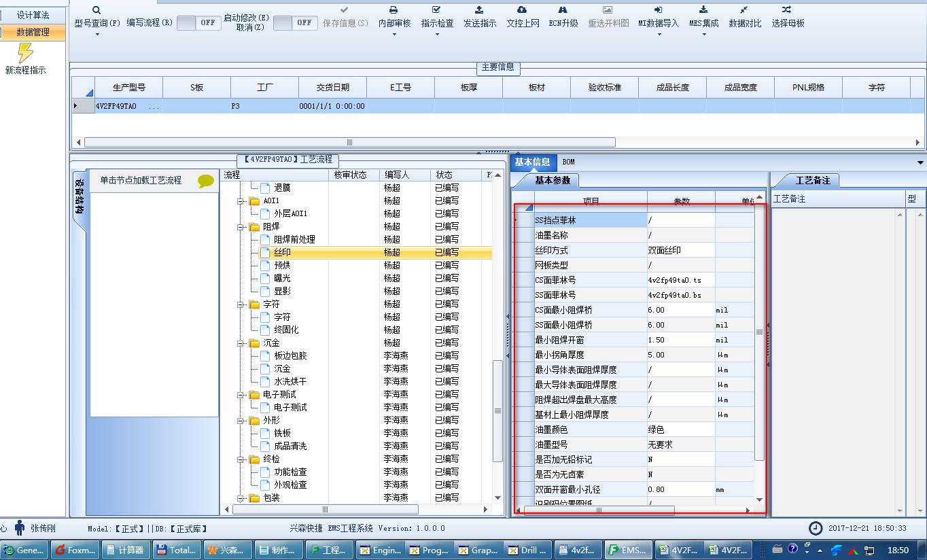This screenshot has height=560, width=927.
Task: Open Total Commander taskbar item
Action: coord(177,550)
